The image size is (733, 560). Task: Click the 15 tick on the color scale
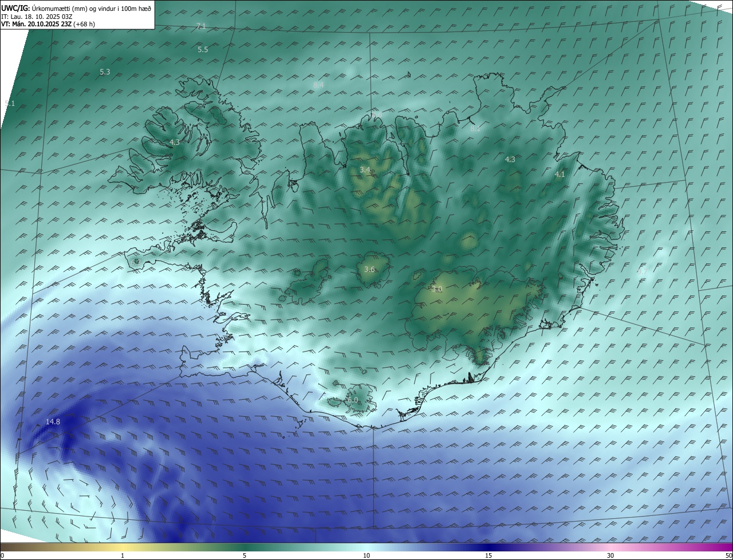coord(488,556)
